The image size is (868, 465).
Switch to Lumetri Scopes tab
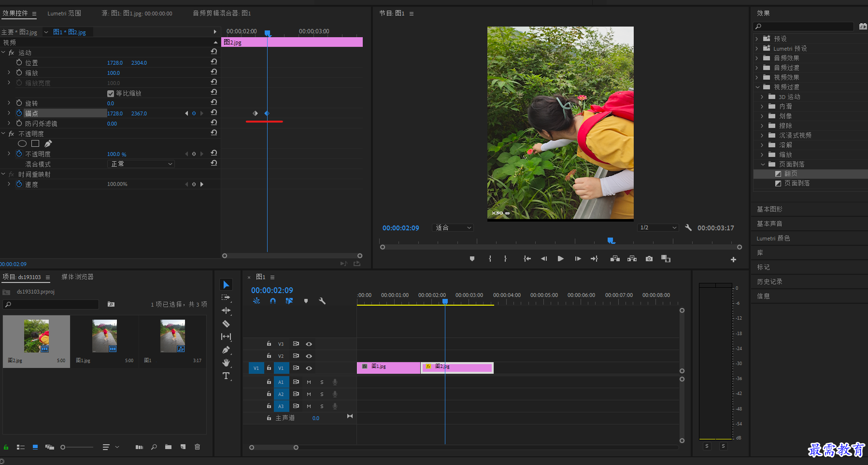point(64,14)
